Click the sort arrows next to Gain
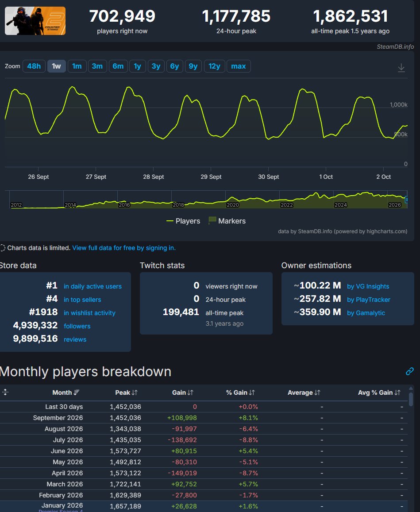Image resolution: width=420 pixels, height=512 pixels. click(190, 393)
